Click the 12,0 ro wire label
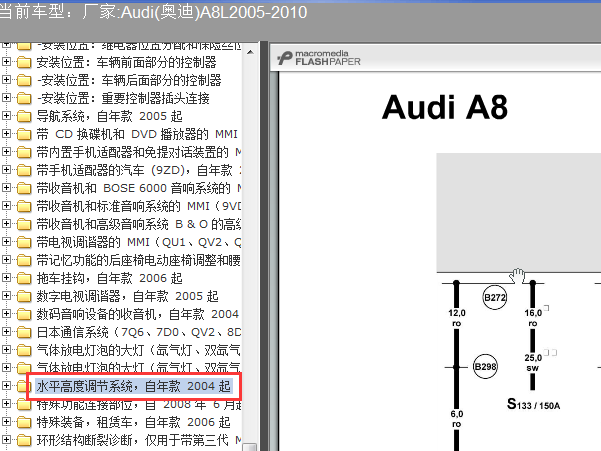The height and width of the screenshot is (451, 601). 456,318
